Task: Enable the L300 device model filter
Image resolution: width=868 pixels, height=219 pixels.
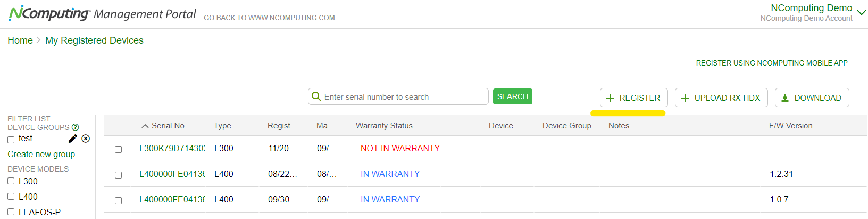Action: (11, 181)
